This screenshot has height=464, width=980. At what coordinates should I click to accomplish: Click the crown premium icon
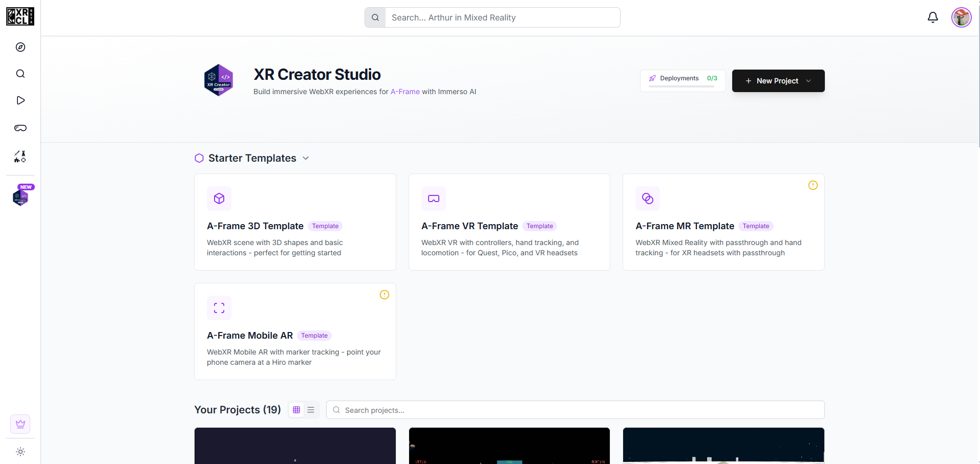coord(20,424)
